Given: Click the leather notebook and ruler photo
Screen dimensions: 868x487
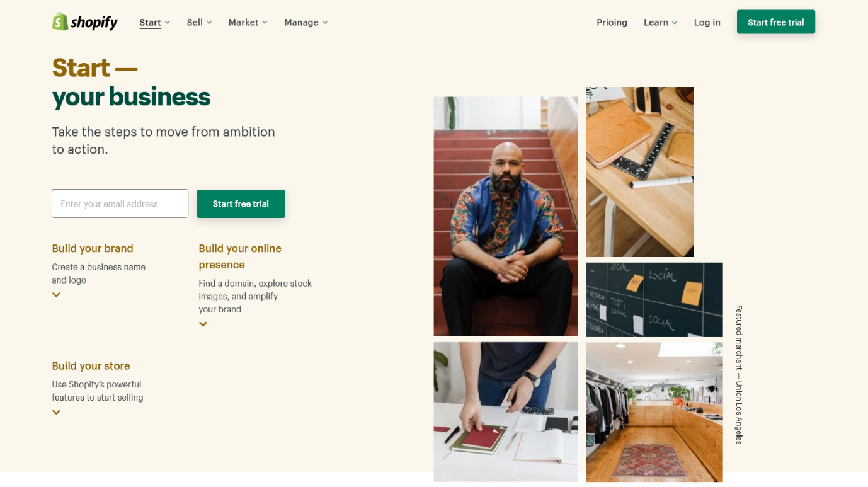Looking at the screenshot, I should 640,172.
